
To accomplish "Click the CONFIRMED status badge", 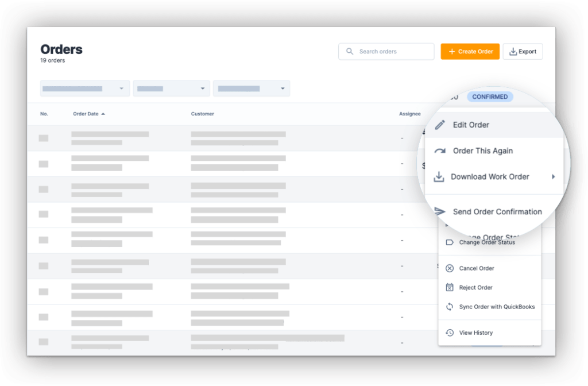I will coord(490,96).
